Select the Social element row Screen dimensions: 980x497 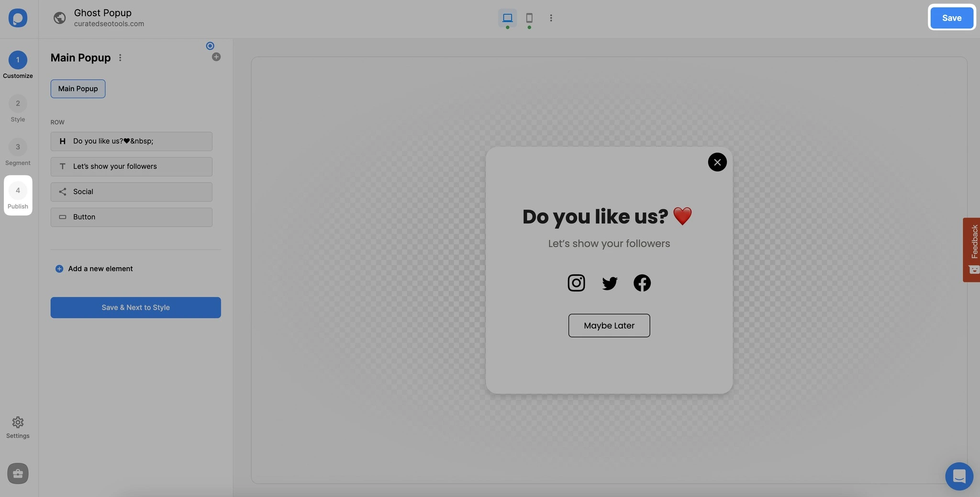(x=132, y=192)
